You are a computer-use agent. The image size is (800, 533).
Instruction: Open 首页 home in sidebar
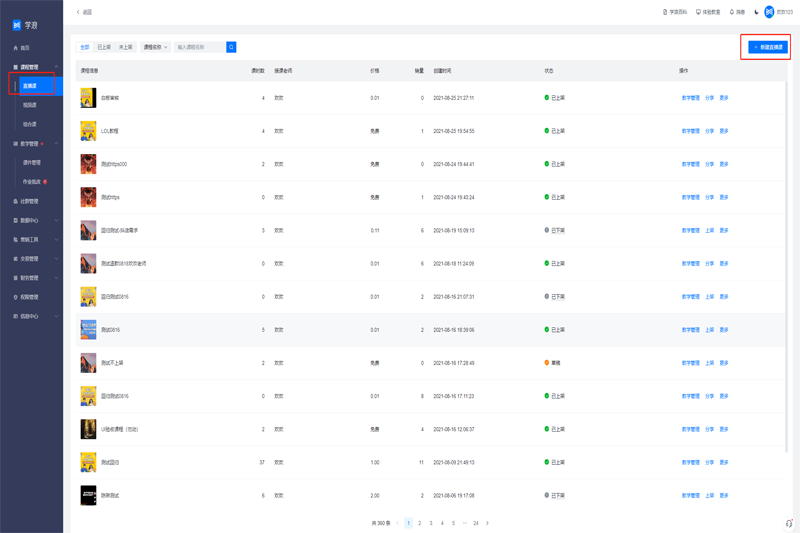25,47
